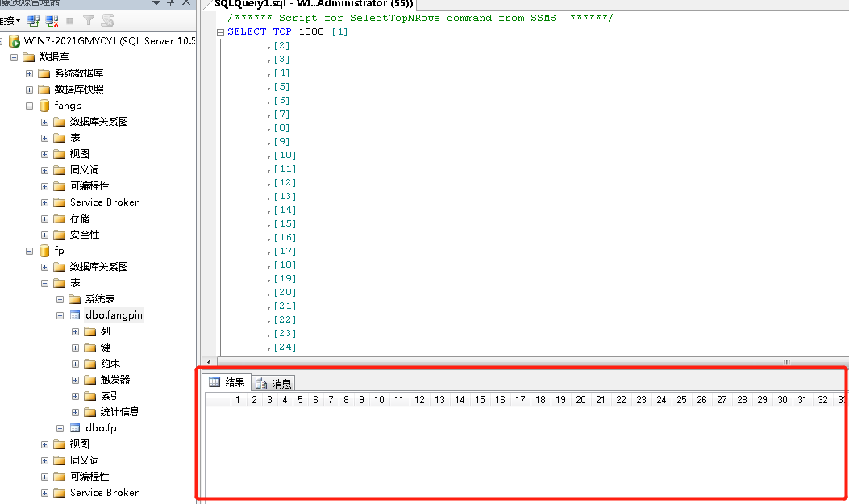Select 同义词 under the fangp database
Viewport: 849px width, 504px height.
point(85,170)
